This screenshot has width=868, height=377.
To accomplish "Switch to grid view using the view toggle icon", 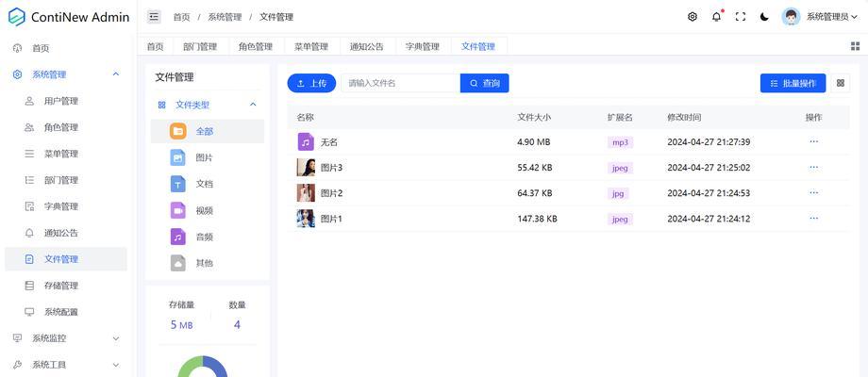I will 841,83.
